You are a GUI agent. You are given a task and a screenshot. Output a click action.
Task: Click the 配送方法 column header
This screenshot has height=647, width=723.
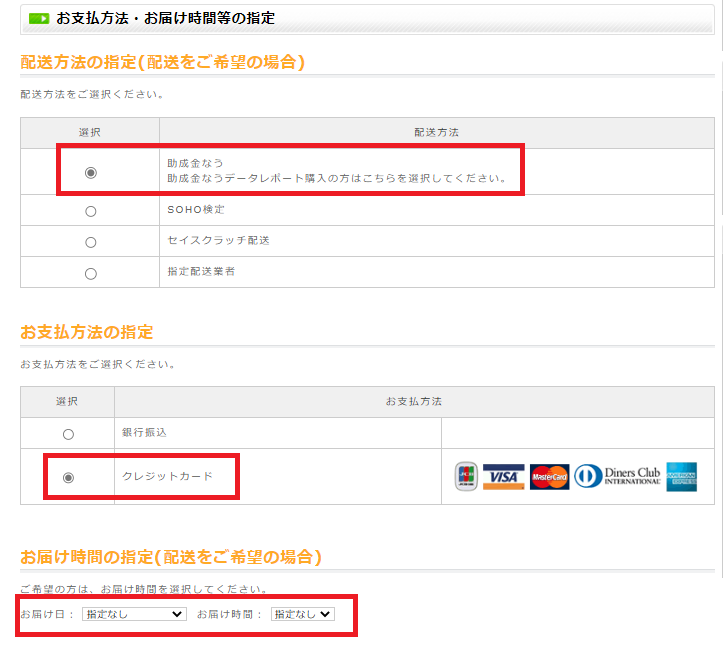point(436,132)
